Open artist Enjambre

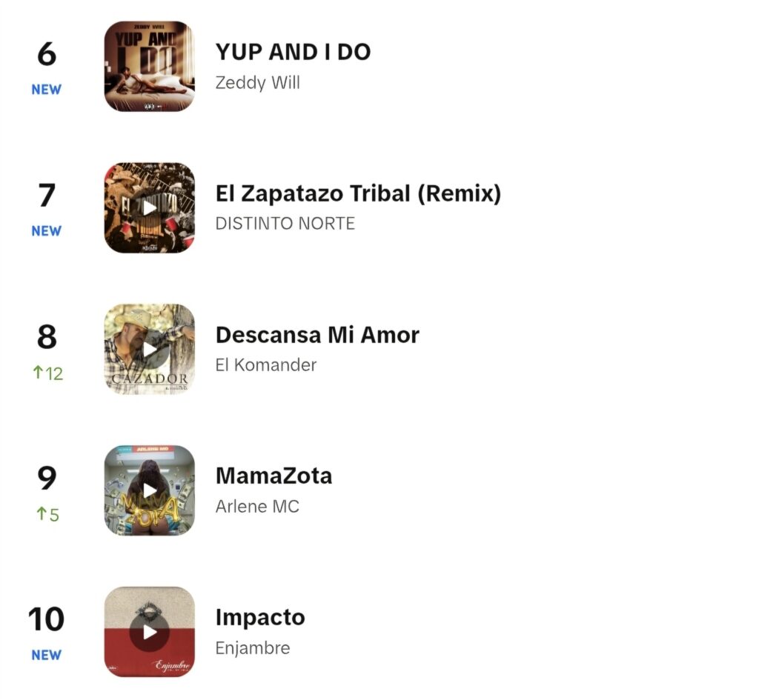tap(253, 648)
